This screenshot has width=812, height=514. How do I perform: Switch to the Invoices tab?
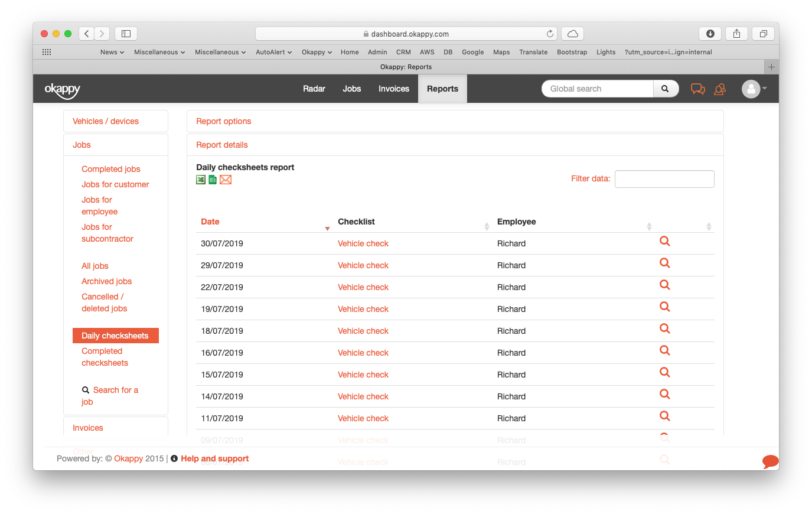tap(393, 89)
